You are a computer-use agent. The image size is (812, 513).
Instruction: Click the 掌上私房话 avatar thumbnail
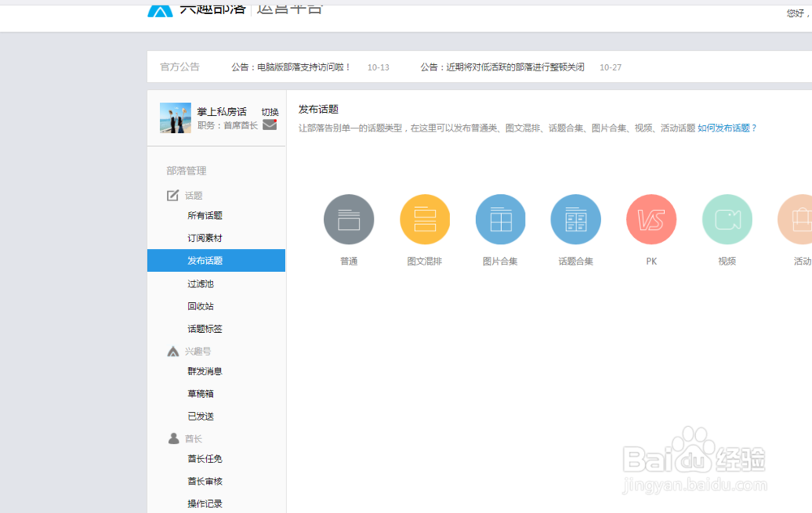175,119
